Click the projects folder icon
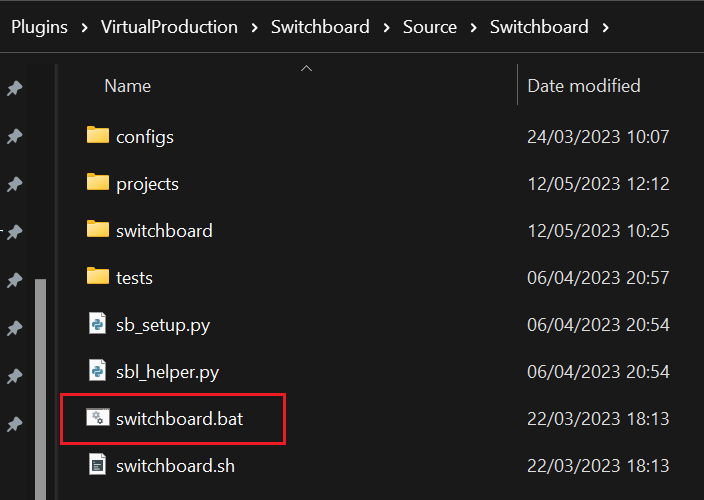 [97, 183]
